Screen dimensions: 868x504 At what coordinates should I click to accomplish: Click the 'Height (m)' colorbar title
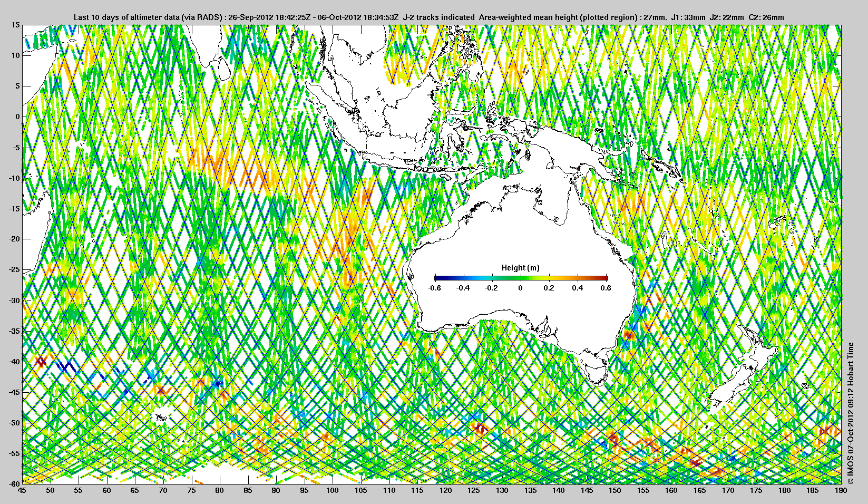click(520, 268)
